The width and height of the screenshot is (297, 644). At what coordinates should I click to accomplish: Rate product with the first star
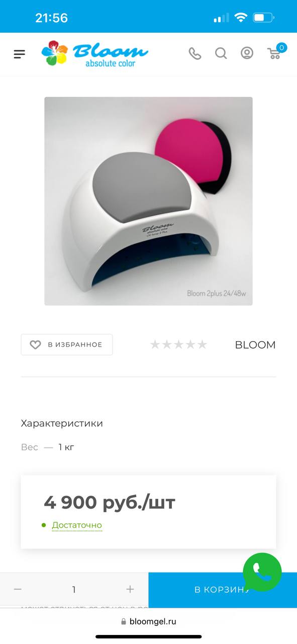155,345
